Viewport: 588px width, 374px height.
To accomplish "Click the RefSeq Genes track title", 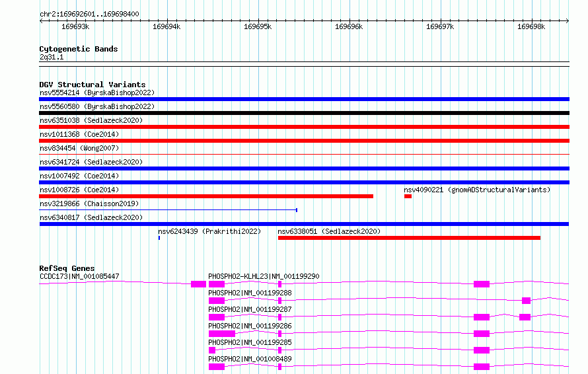I will point(67,268).
